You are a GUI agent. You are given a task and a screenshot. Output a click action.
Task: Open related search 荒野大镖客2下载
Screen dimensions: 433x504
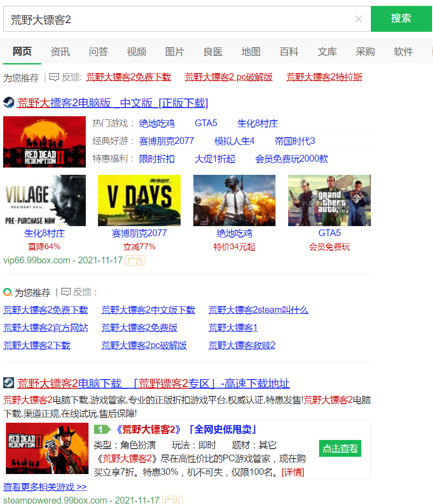click(37, 346)
